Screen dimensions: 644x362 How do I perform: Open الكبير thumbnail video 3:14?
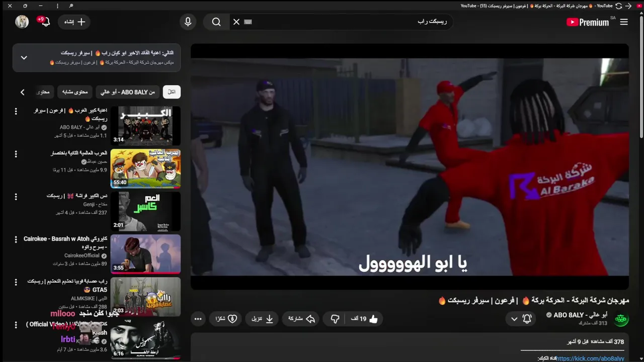pos(145,126)
